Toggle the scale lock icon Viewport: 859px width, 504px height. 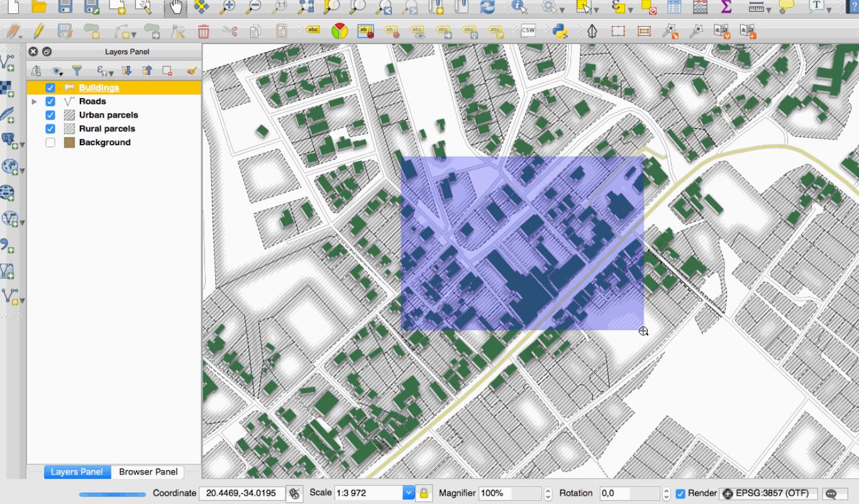424,493
